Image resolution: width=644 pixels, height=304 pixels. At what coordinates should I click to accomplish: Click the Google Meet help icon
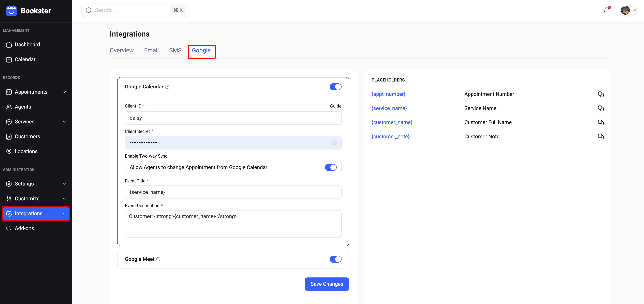[x=158, y=259]
